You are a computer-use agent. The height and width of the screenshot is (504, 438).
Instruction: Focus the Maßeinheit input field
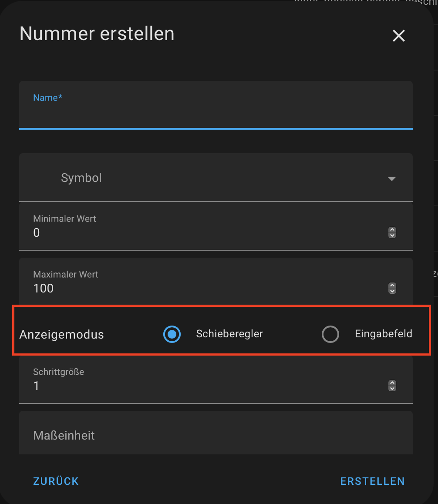click(x=216, y=433)
